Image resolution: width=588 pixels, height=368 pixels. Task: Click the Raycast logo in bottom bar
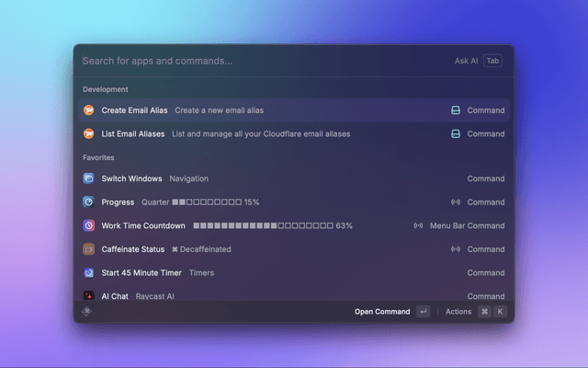pyautogui.click(x=87, y=312)
